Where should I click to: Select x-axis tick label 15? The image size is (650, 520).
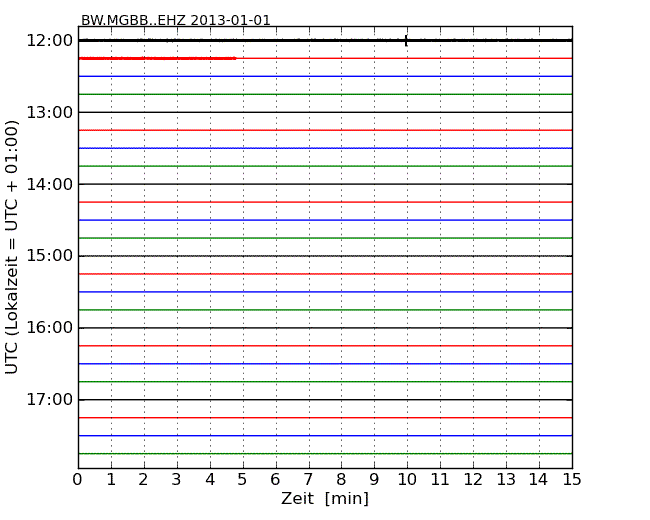572,480
